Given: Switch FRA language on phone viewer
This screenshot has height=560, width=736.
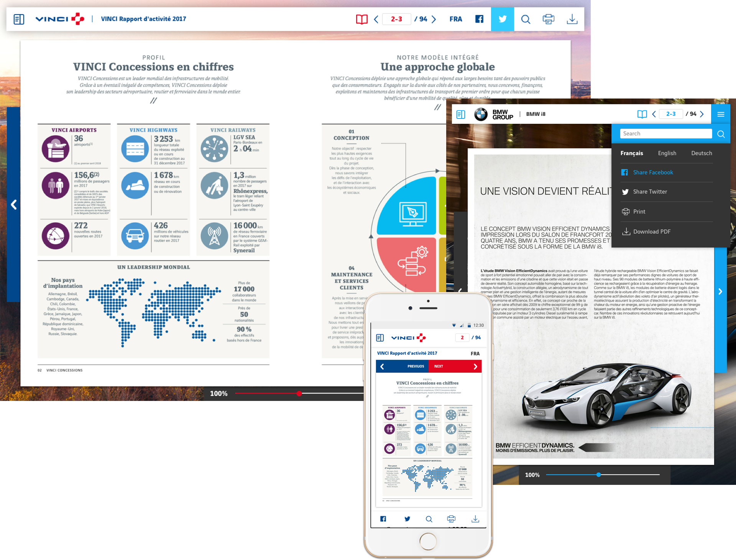Looking at the screenshot, I should (475, 353).
